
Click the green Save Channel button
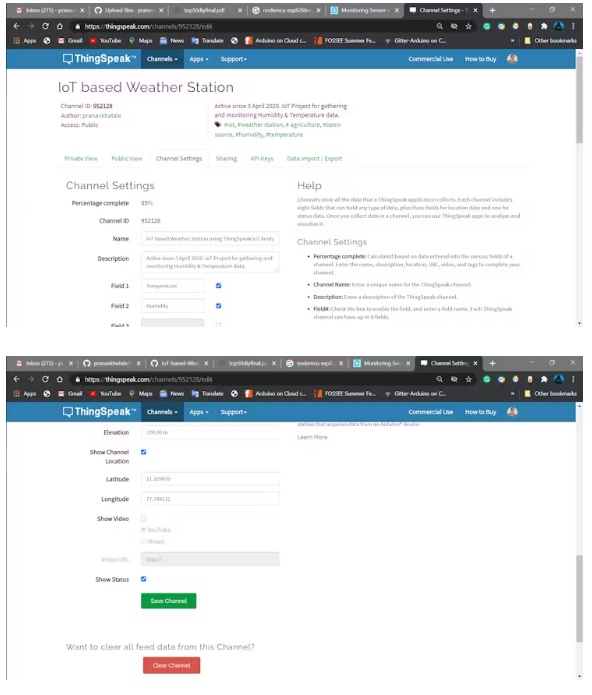click(x=168, y=601)
